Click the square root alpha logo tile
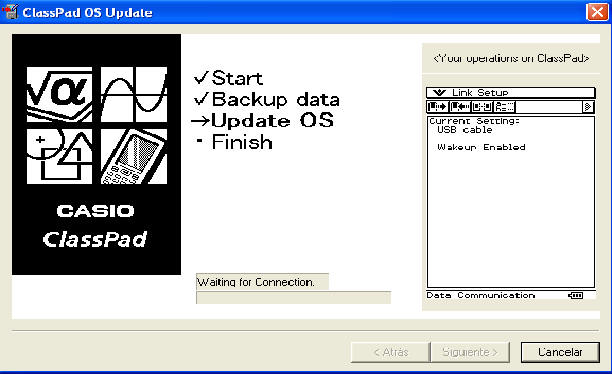This screenshot has width=612, height=374. click(59, 94)
